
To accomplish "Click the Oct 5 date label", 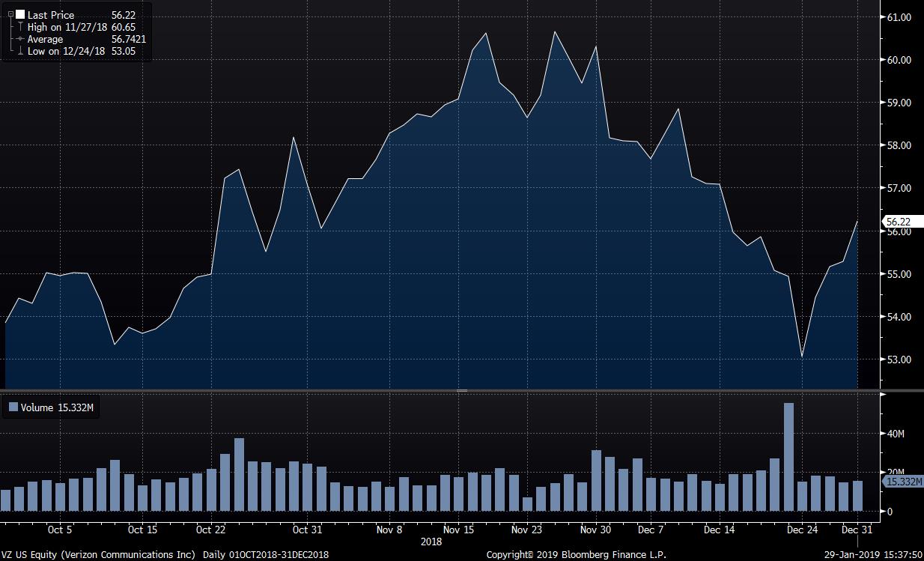I will [x=60, y=530].
